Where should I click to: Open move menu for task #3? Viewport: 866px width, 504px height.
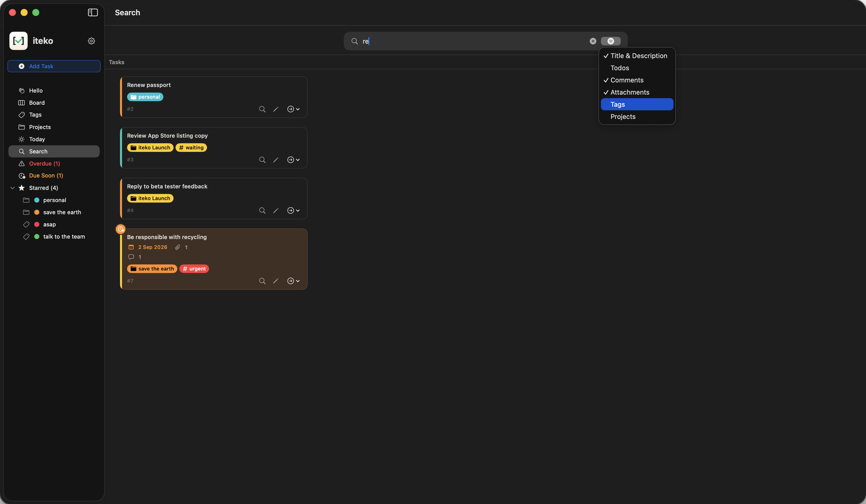294,160
